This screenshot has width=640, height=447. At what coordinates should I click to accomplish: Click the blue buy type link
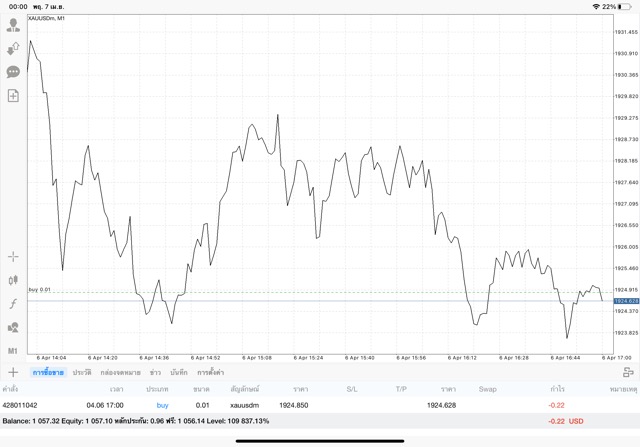[x=163, y=404]
